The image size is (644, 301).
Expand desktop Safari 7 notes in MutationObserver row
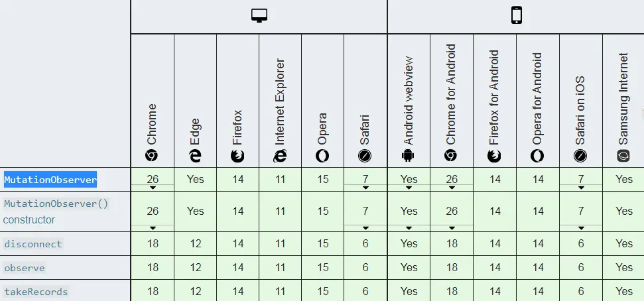coord(365,188)
